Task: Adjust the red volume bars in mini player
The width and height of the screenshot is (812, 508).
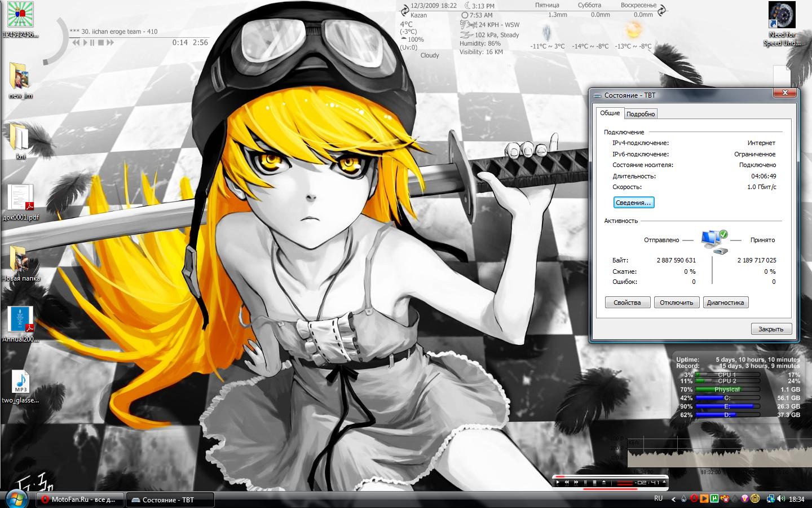Action: click(x=625, y=483)
